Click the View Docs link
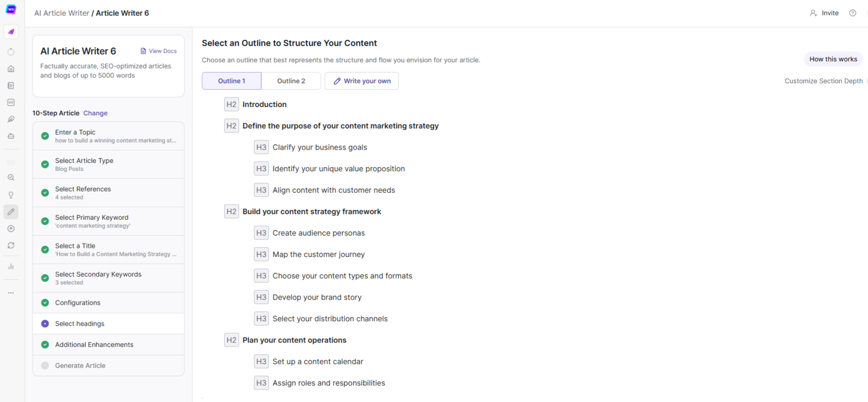Viewport: 868px width, 402px height. (x=159, y=51)
